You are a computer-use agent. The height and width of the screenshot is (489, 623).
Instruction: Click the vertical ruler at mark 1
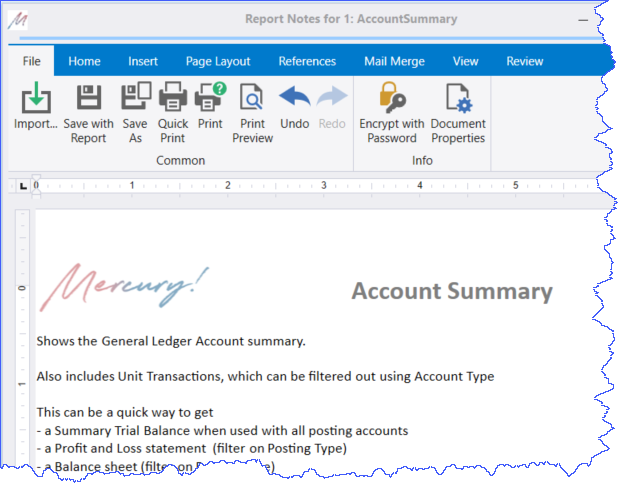coord(22,384)
